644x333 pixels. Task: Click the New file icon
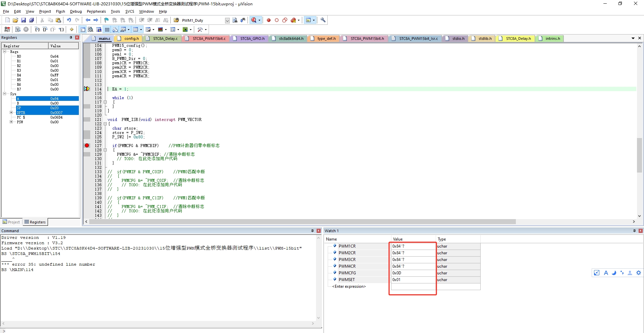(x=7, y=20)
